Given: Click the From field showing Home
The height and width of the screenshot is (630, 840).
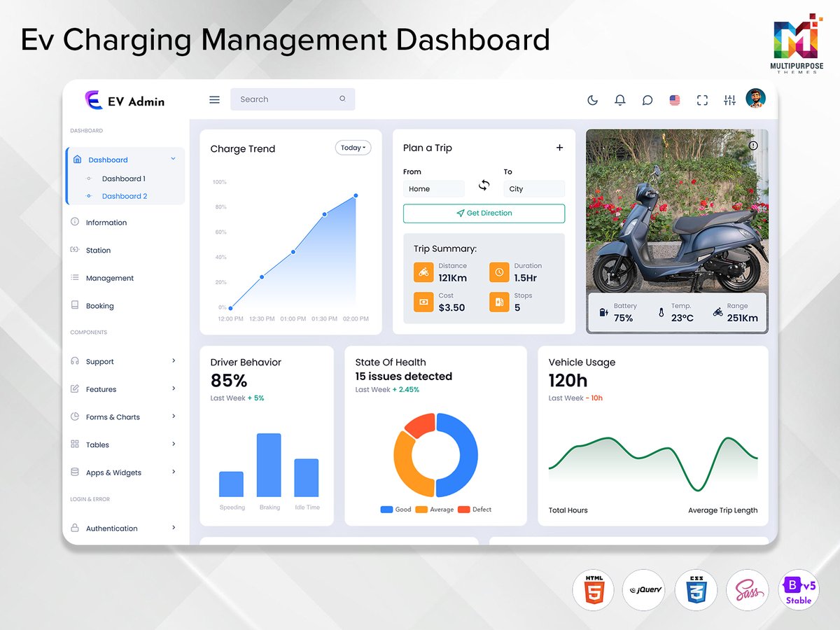Looking at the screenshot, I should [434, 189].
